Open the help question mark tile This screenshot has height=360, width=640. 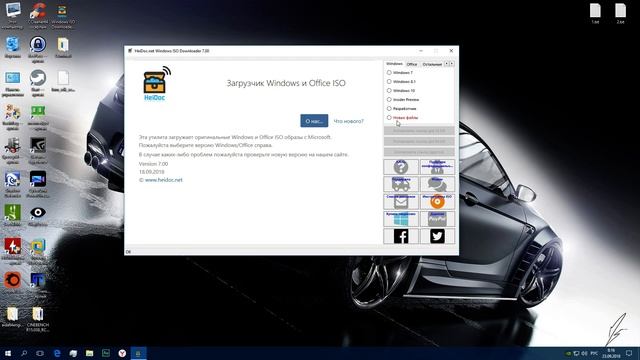(401, 167)
